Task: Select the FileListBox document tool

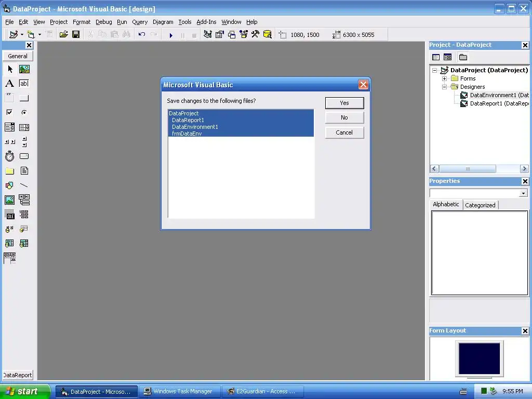Action: 24,171
